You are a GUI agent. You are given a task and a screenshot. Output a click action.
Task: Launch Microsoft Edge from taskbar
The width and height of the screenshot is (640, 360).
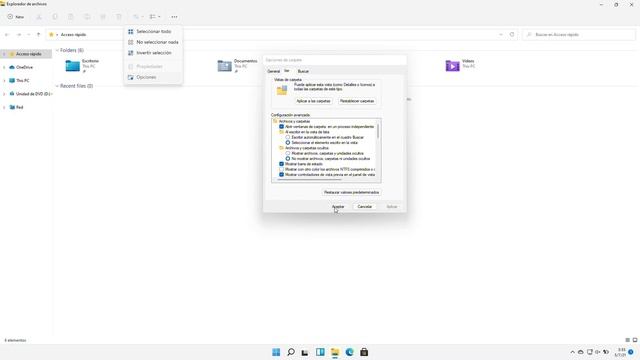(349, 352)
